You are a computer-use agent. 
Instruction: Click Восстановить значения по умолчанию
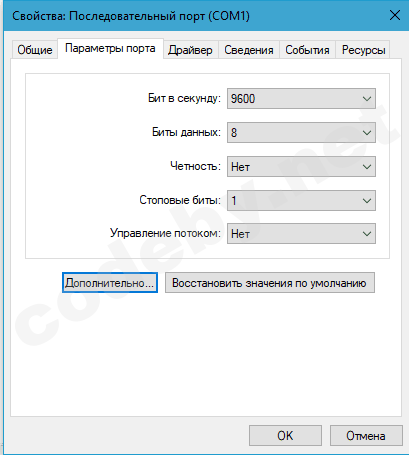coord(270,283)
